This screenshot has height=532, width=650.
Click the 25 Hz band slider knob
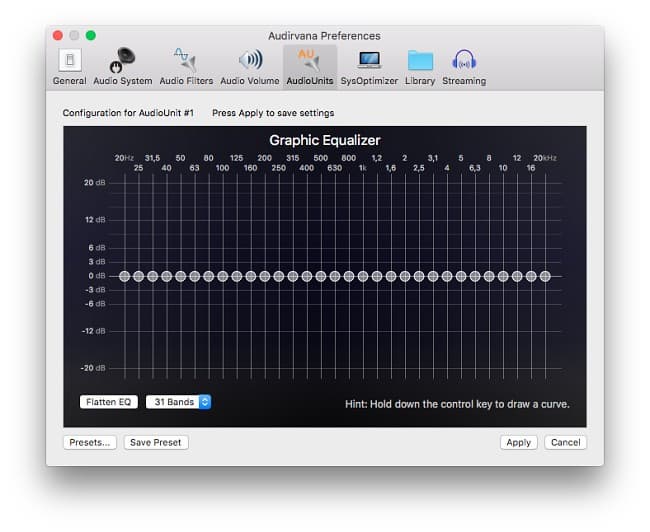click(x=138, y=276)
